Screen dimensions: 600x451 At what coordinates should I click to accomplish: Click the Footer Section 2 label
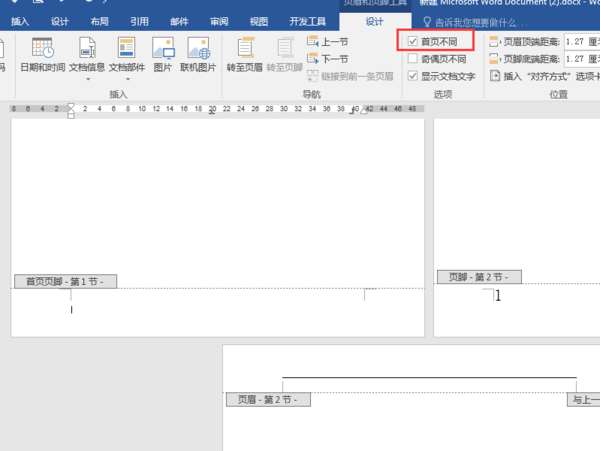(479, 277)
